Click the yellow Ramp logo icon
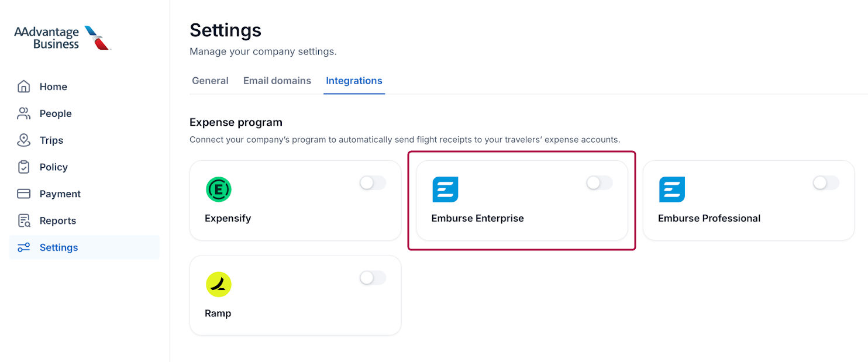 [219, 285]
